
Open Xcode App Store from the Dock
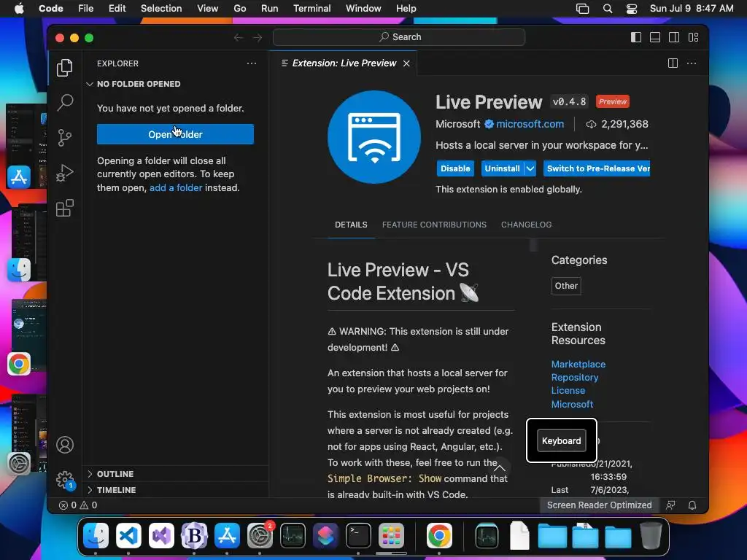tap(227, 536)
